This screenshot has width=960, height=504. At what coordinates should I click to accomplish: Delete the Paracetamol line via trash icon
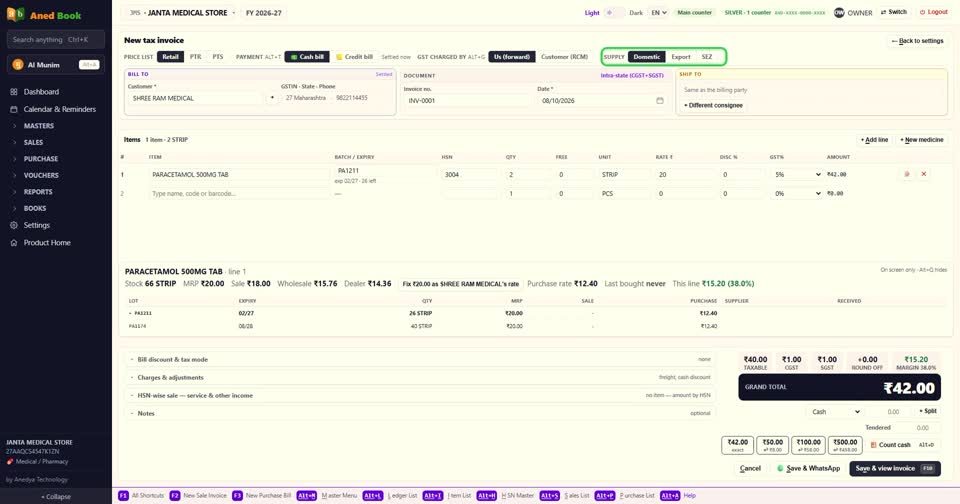(x=907, y=175)
